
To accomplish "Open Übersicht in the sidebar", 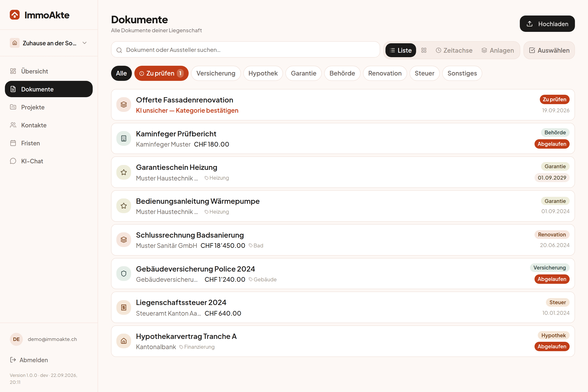I will click(49, 71).
